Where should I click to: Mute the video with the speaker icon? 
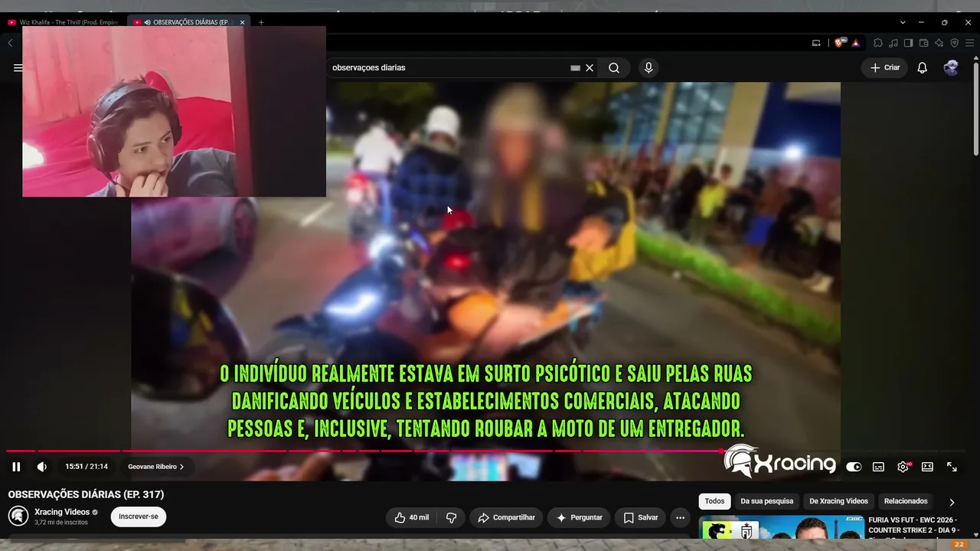click(x=42, y=467)
